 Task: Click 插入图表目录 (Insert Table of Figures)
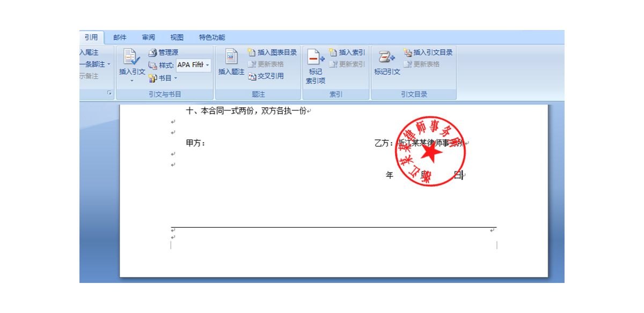(272, 53)
